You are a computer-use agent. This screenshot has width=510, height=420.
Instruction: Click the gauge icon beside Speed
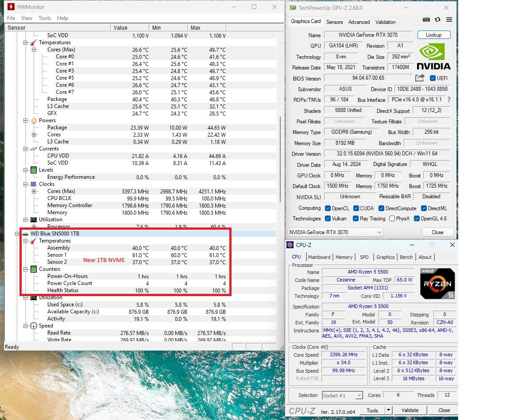34,326
